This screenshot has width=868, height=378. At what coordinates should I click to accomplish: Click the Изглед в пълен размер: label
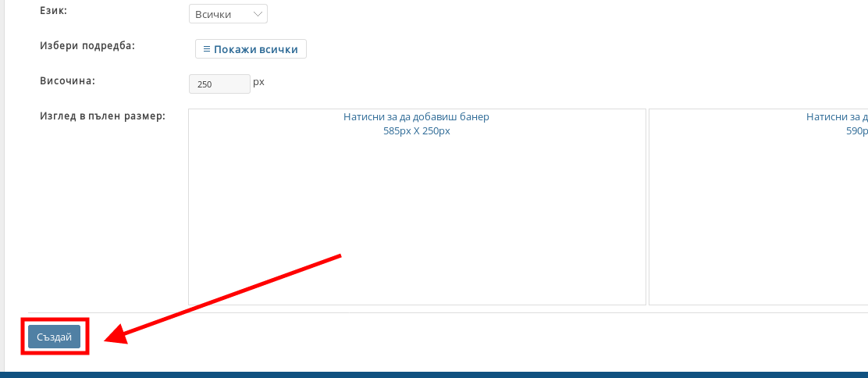click(x=102, y=116)
